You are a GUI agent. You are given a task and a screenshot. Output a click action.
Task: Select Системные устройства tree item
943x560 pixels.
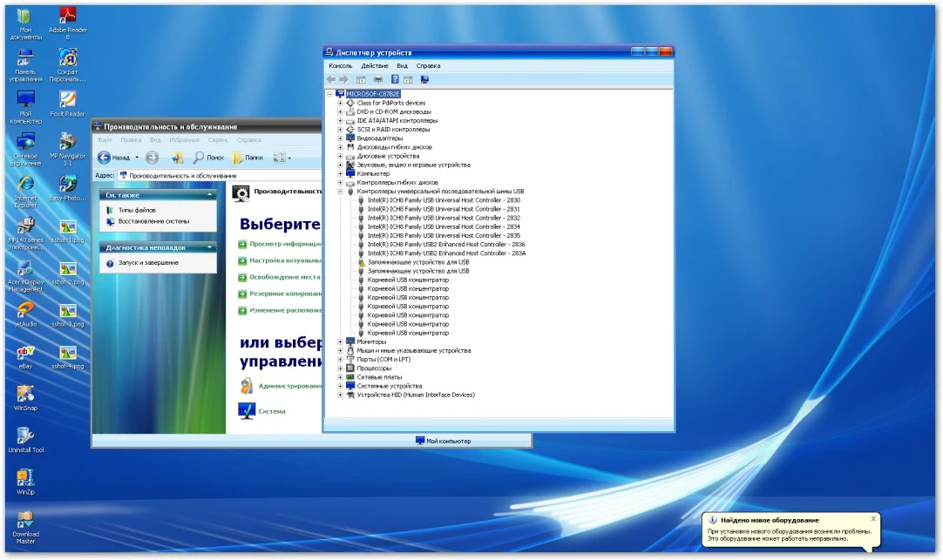(x=389, y=387)
